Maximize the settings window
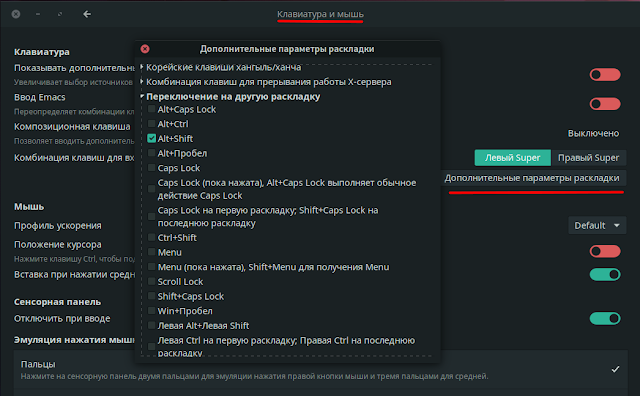 [60, 14]
